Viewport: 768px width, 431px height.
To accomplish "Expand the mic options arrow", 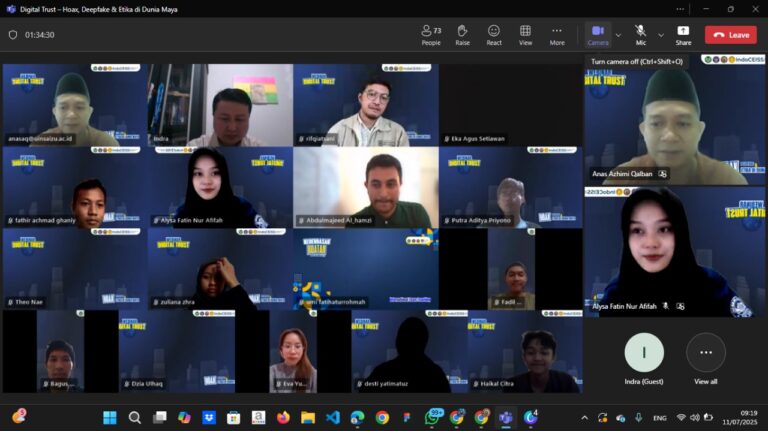I will pyautogui.click(x=660, y=34).
